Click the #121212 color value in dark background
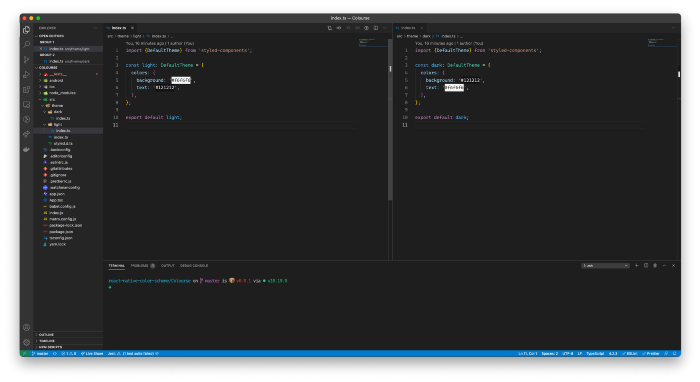 pos(471,80)
